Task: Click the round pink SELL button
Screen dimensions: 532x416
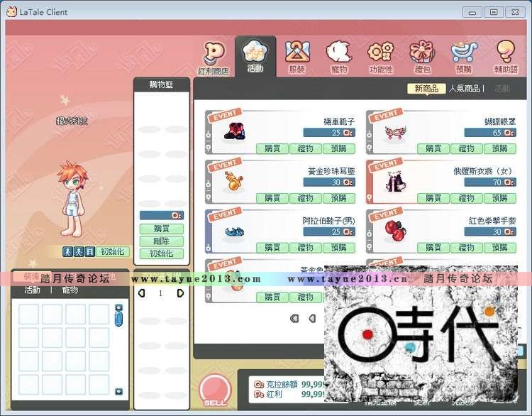Action: (215, 390)
